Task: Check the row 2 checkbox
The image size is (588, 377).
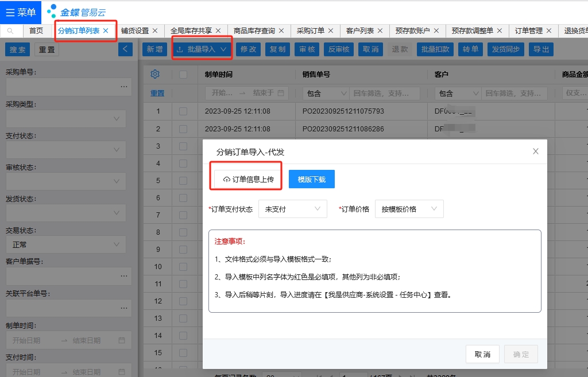Action: point(183,129)
